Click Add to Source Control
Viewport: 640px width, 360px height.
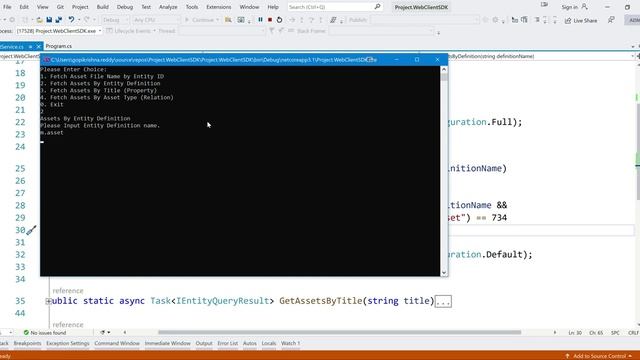[599, 356]
